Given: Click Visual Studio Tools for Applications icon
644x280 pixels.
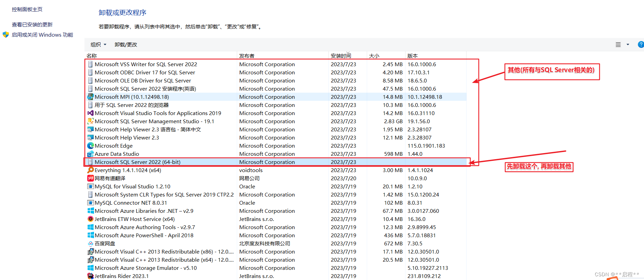Looking at the screenshot, I should [x=90, y=113].
